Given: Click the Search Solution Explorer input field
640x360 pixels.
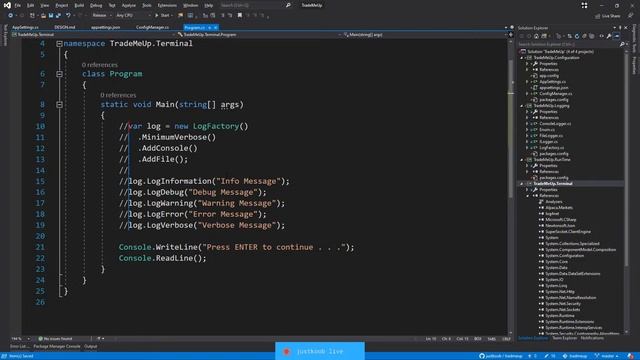Looking at the screenshot, I should click(568, 44).
